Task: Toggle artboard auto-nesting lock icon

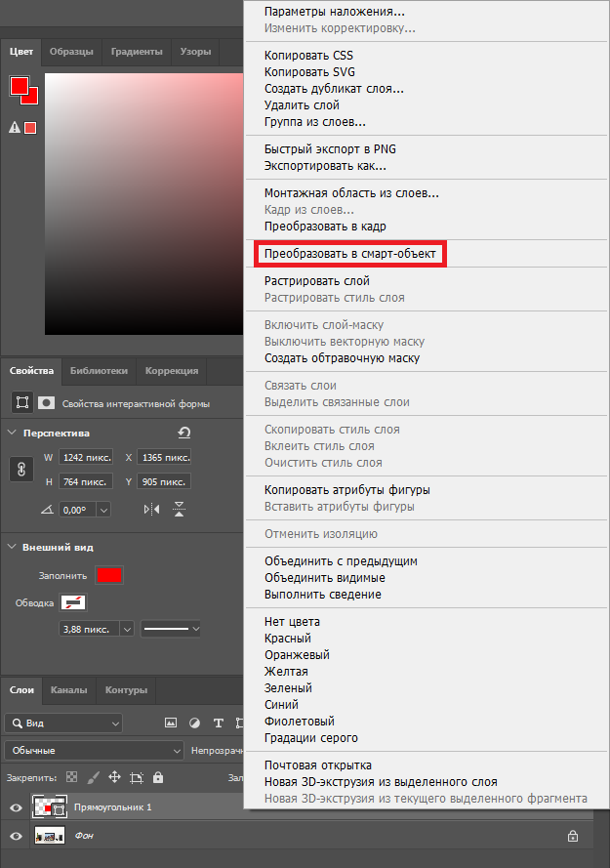Action: click(x=137, y=778)
